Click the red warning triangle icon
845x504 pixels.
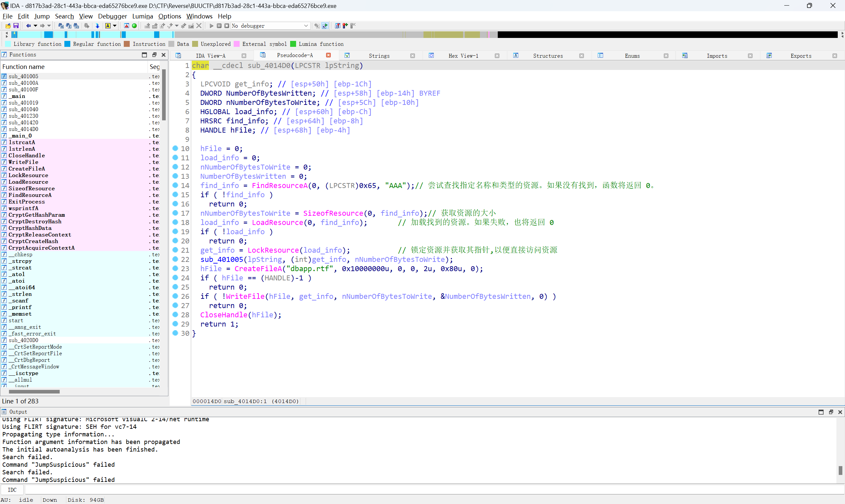pyautogui.click(x=126, y=26)
